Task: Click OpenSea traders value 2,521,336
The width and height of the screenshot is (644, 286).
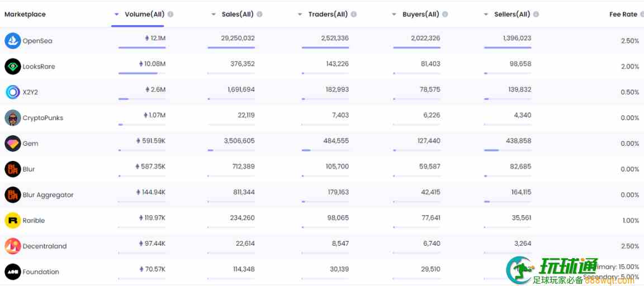Action: [335, 38]
